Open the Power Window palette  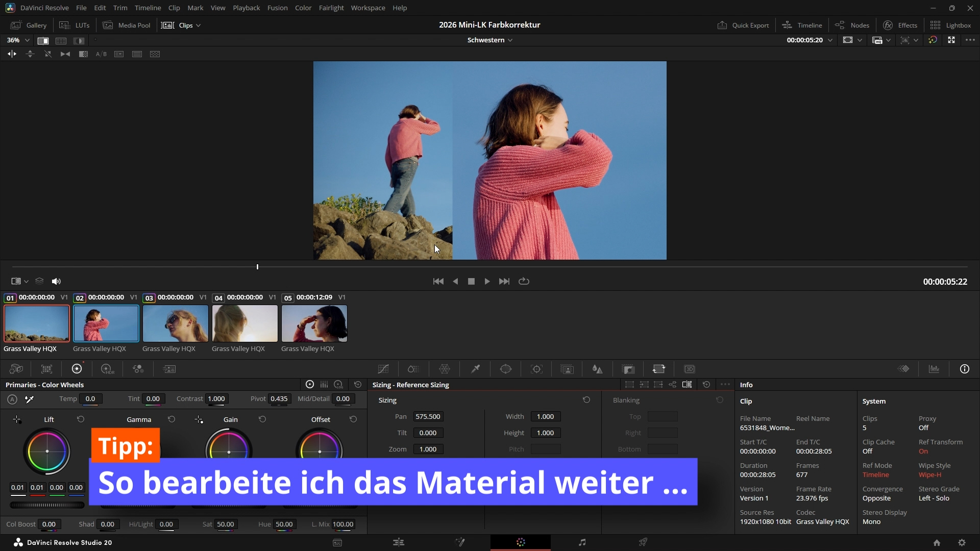(x=506, y=369)
